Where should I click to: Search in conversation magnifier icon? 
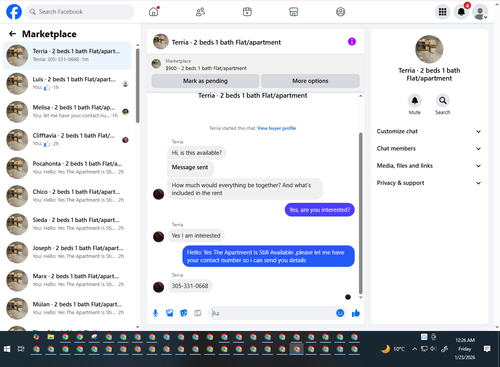tap(443, 100)
